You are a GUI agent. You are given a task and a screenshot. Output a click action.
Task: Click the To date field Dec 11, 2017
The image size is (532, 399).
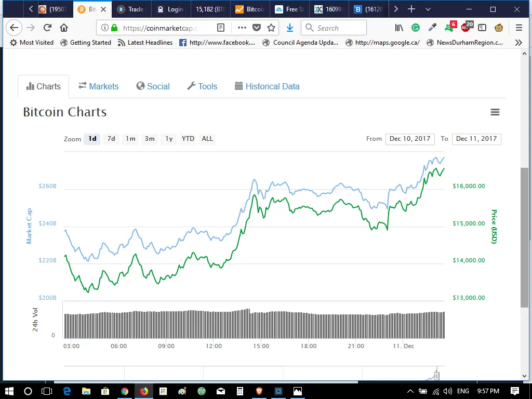476,139
